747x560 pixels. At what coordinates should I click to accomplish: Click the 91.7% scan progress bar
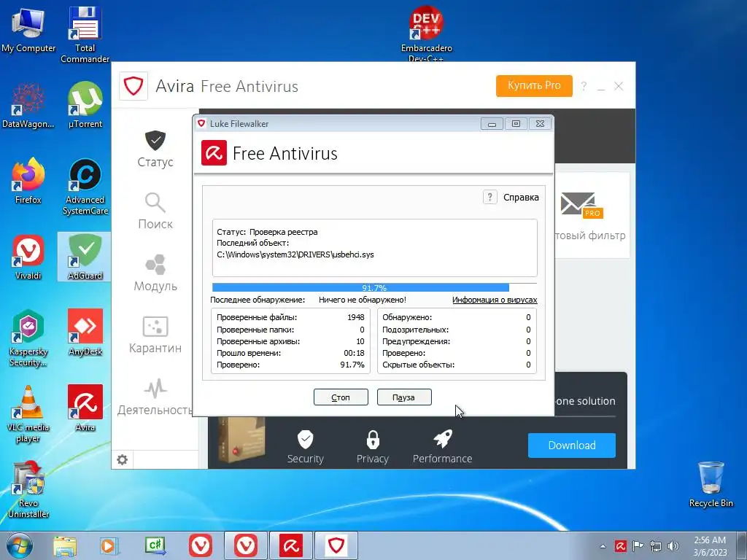(x=374, y=287)
